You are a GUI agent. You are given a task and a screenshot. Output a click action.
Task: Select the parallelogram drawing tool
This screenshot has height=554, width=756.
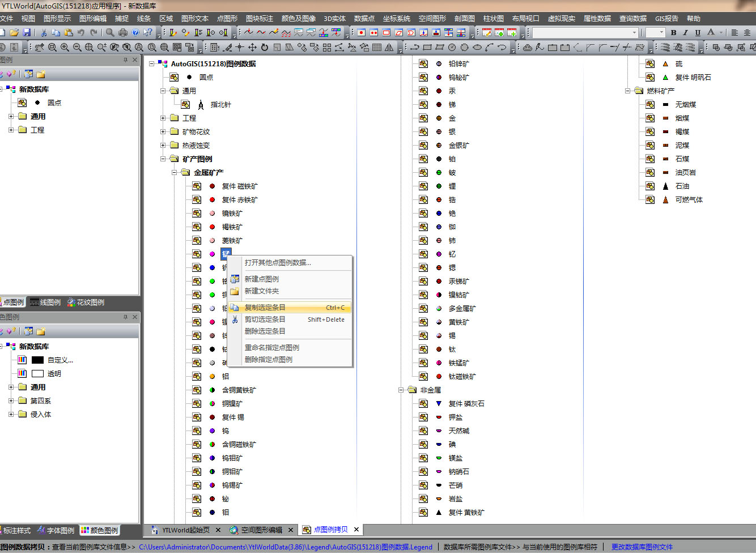440,47
